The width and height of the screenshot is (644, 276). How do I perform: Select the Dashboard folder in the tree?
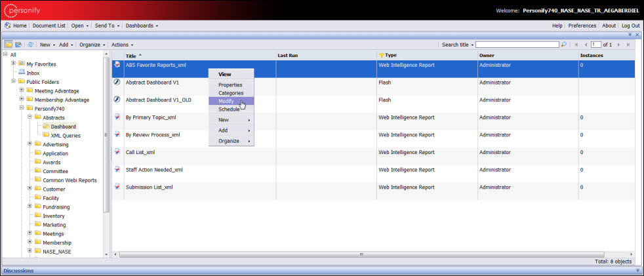(63, 127)
